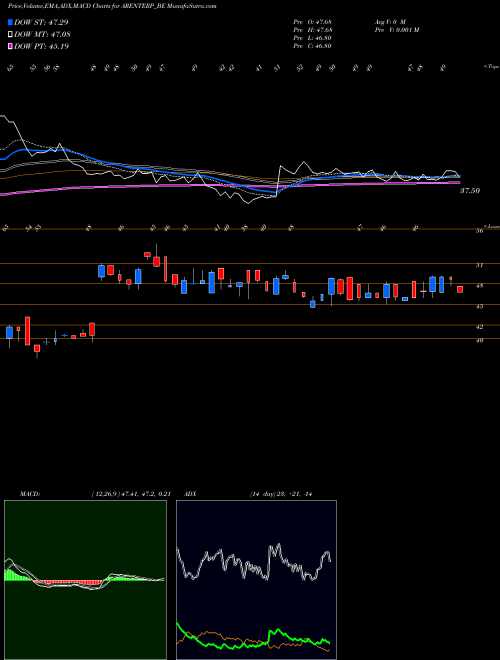The width and height of the screenshot is (500, 660).
Task: Click the 'ADX' panel heading
Action: [190, 494]
